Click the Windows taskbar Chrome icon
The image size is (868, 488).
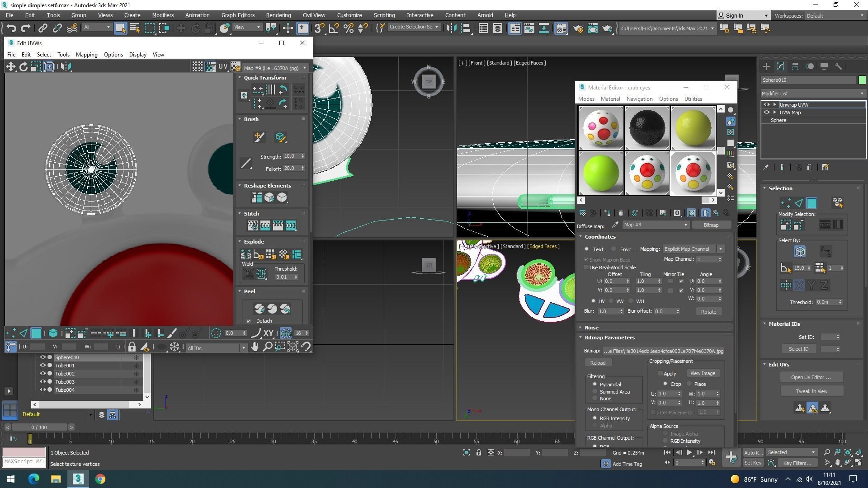coord(100,479)
